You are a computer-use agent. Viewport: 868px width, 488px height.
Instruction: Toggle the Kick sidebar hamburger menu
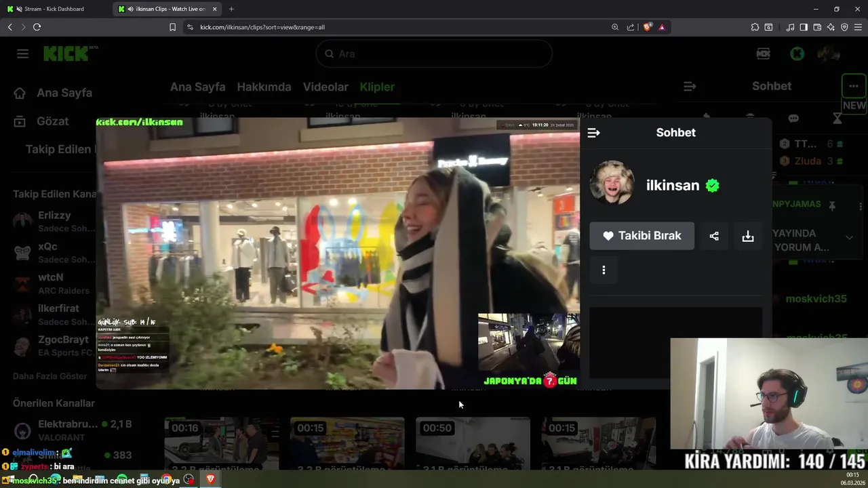click(23, 54)
